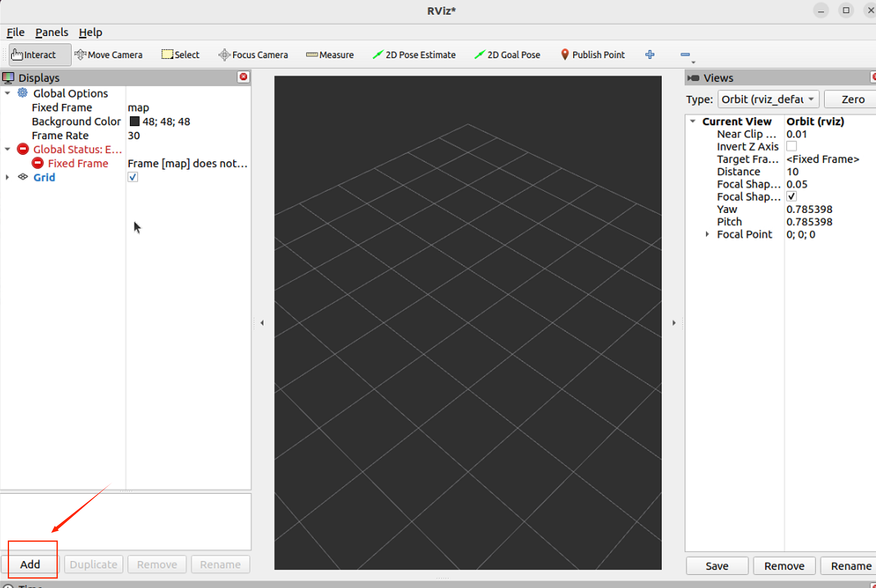Expand the Grid display item
Viewport: 876px width, 588px height.
click(x=7, y=177)
